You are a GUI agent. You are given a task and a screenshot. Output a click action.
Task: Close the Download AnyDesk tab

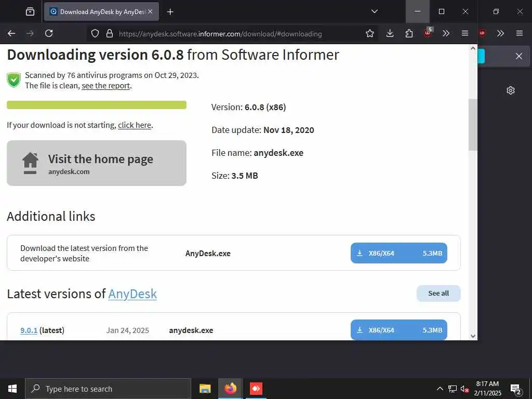coord(150,12)
